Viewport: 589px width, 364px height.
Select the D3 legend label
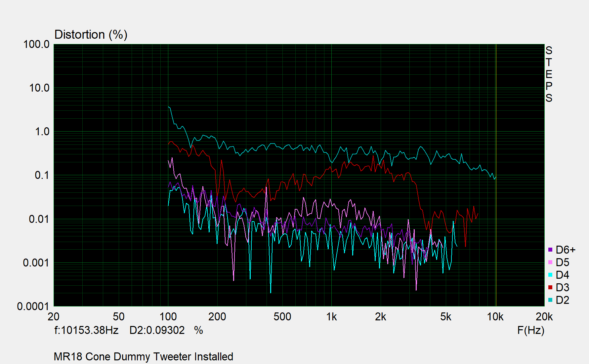[563, 287]
